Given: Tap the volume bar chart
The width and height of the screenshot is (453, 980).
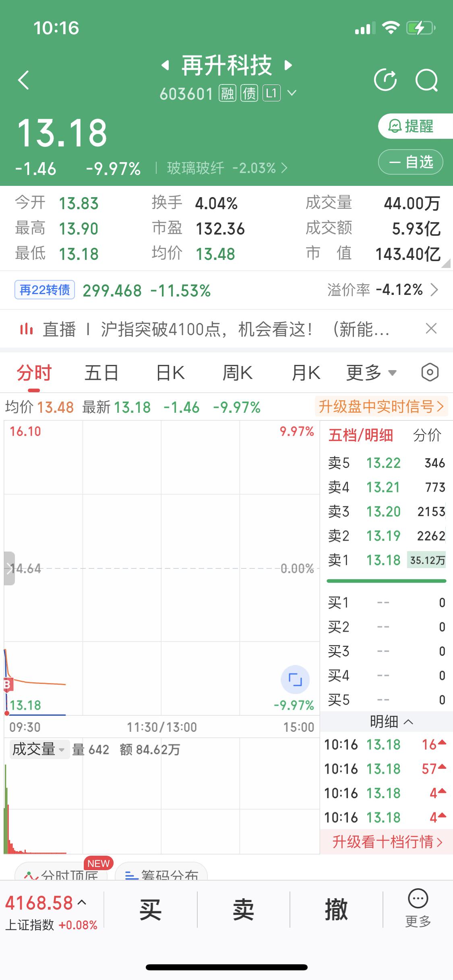Looking at the screenshot, I should pos(161,796).
